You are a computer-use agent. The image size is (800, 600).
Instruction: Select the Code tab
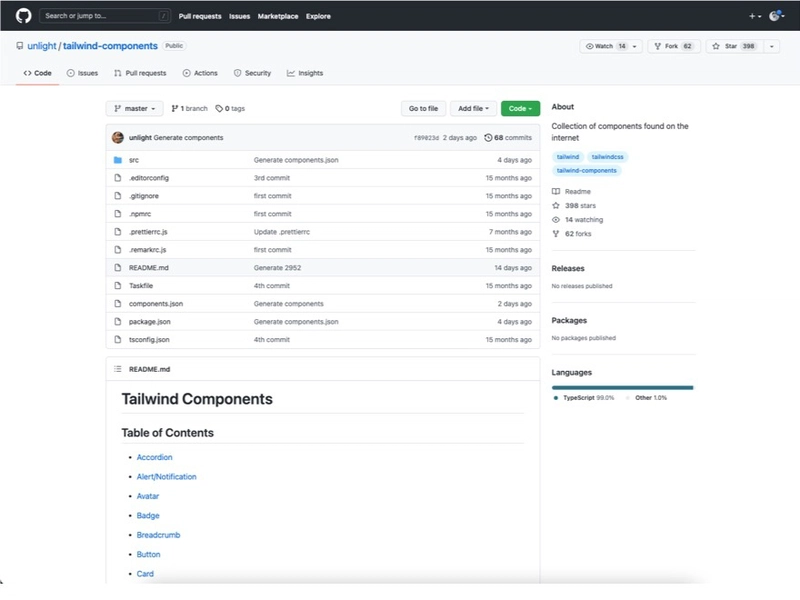[x=38, y=73]
